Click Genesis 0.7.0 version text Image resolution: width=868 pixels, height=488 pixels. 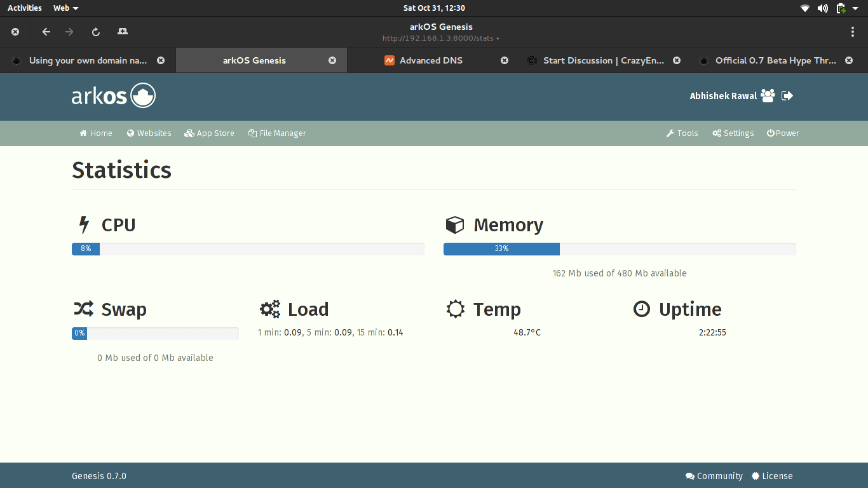[x=99, y=476]
